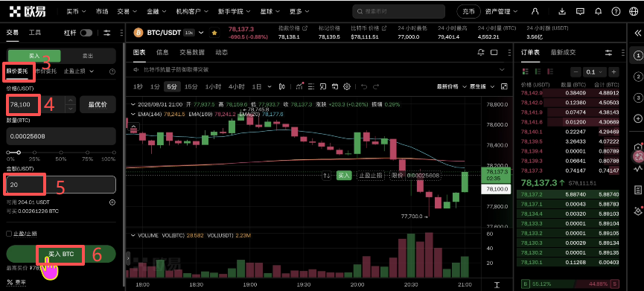Screen dimensions: 644x291
Task: Click the 最优价 button
Action: pos(98,105)
